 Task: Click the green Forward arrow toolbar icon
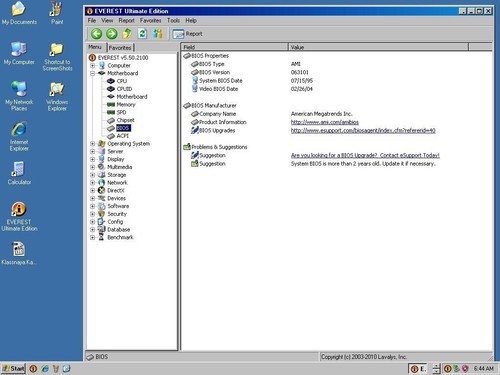(112, 34)
